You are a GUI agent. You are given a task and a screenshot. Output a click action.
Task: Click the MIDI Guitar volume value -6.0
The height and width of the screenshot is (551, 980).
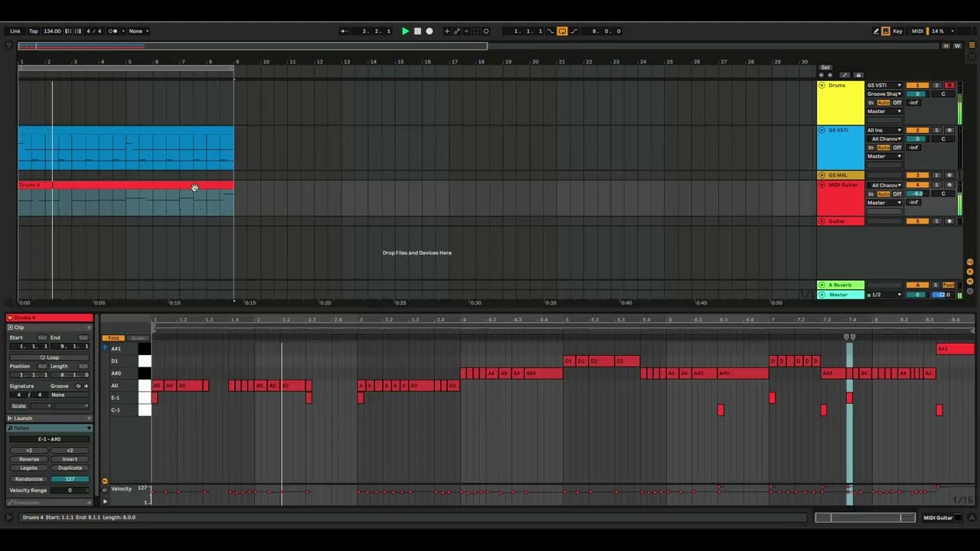(917, 194)
